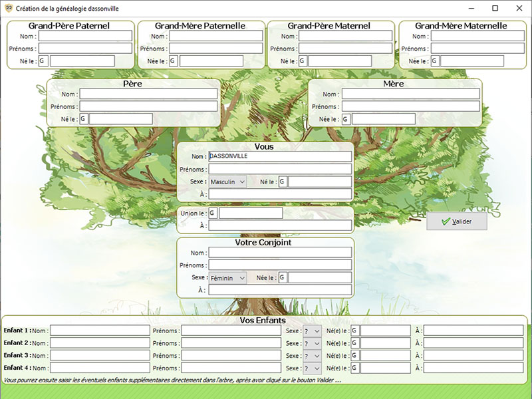Click the application icon in title bar
The width and height of the screenshot is (532, 399).
(9, 8)
